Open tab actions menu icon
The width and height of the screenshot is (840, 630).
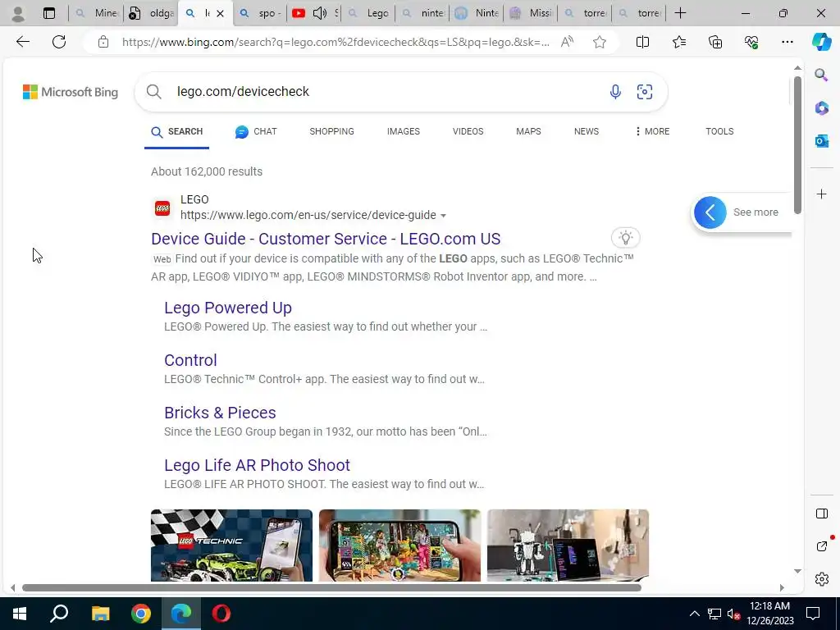tap(48, 13)
